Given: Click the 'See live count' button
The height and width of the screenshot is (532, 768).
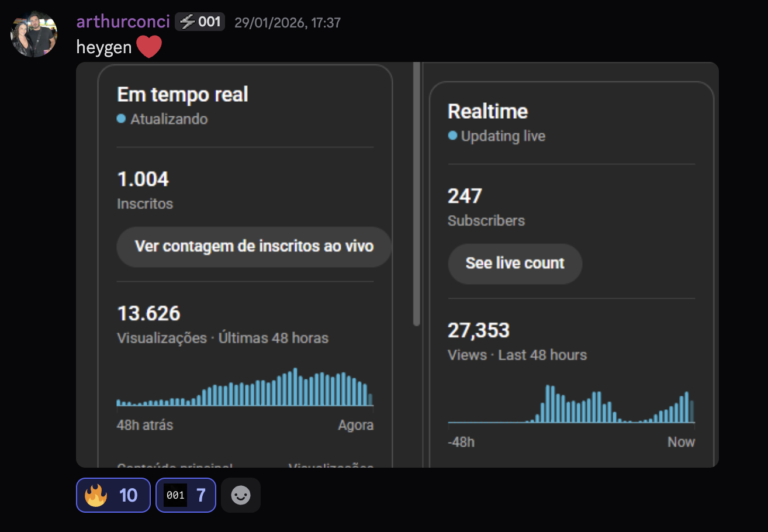Looking at the screenshot, I should tap(514, 264).
